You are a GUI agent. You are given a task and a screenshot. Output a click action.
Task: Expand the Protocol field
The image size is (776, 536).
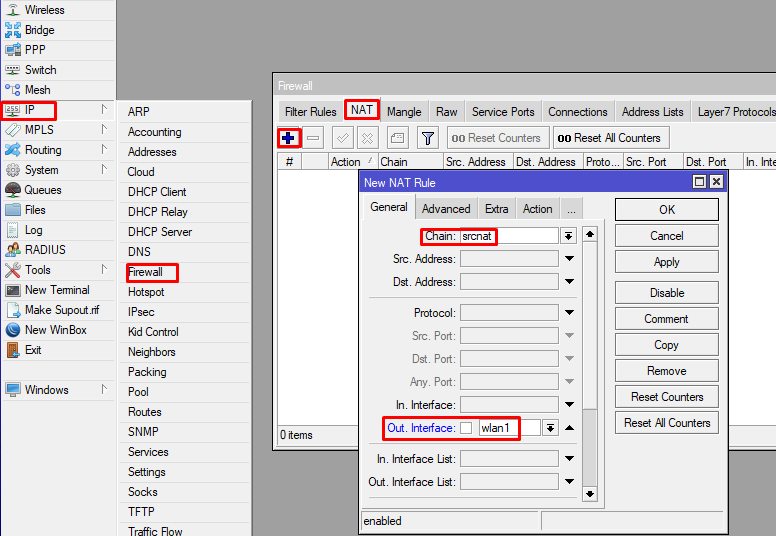pos(570,313)
